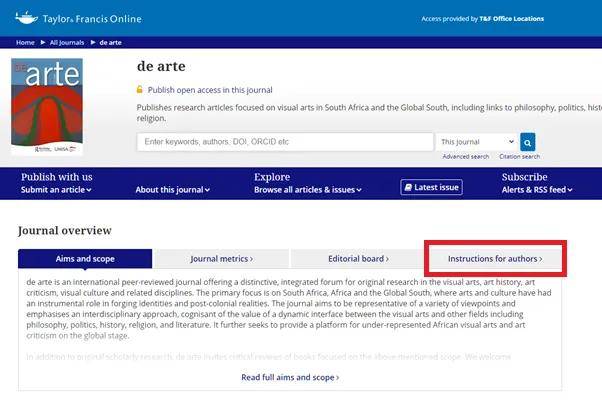Click the 'Publish with us' heading

[x=57, y=177]
